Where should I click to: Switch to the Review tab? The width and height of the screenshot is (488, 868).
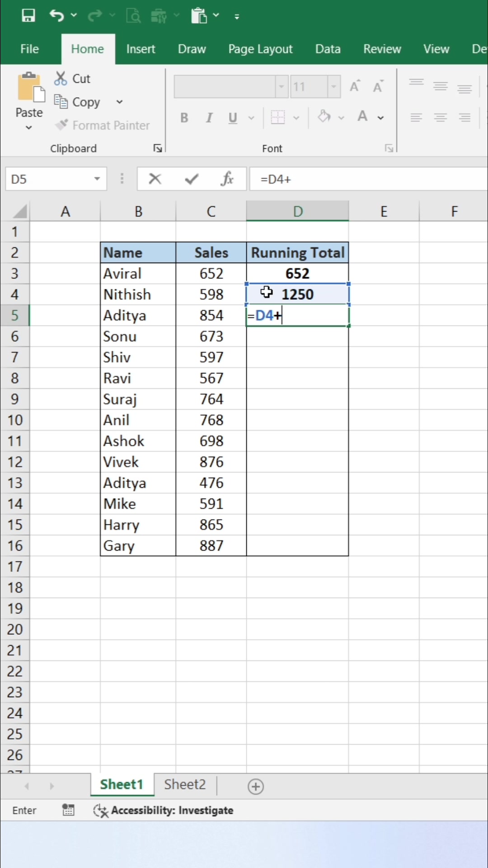[382, 49]
